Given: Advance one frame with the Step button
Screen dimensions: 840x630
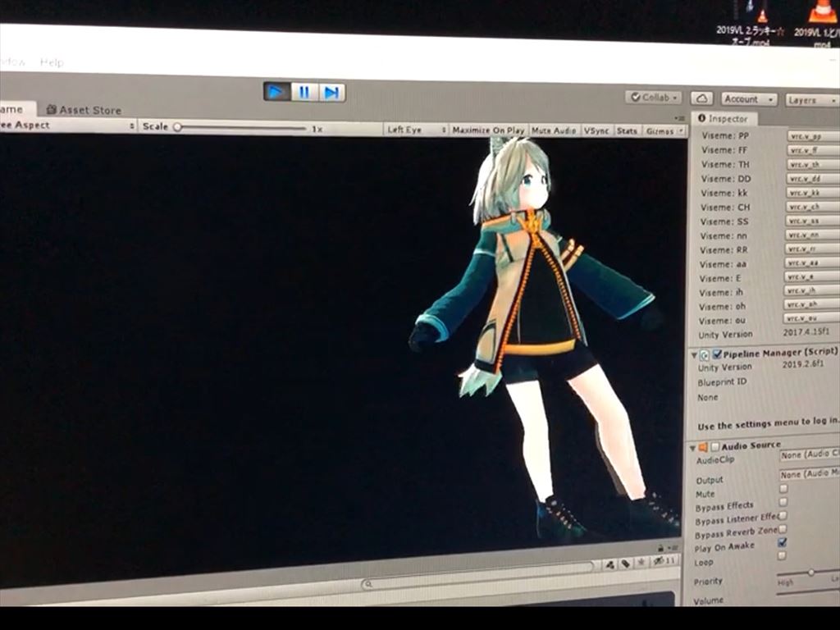Looking at the screenshot, I should point(331,93).
